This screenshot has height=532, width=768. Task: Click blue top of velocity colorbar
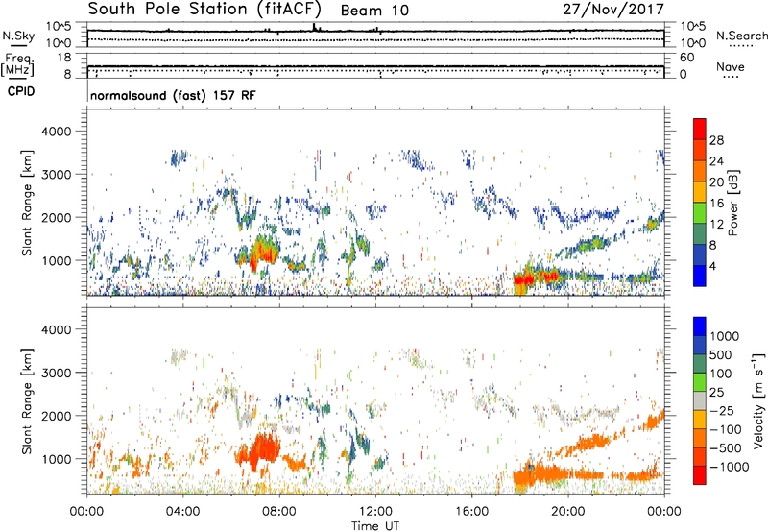(700, 326)
